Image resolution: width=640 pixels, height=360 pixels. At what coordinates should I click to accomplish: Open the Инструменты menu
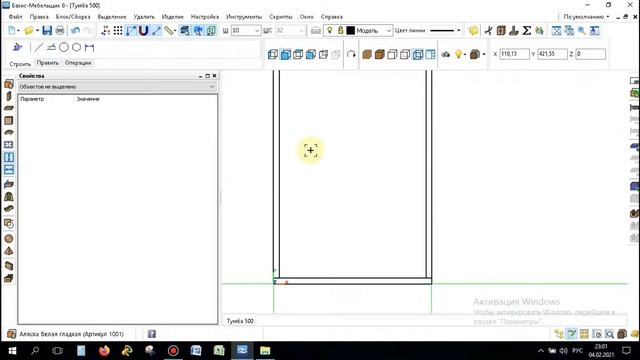tap(244, 17)
